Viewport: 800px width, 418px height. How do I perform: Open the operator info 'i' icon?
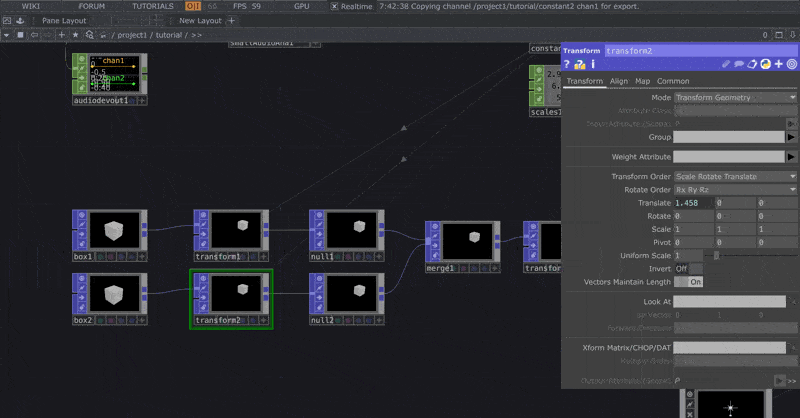593,65
